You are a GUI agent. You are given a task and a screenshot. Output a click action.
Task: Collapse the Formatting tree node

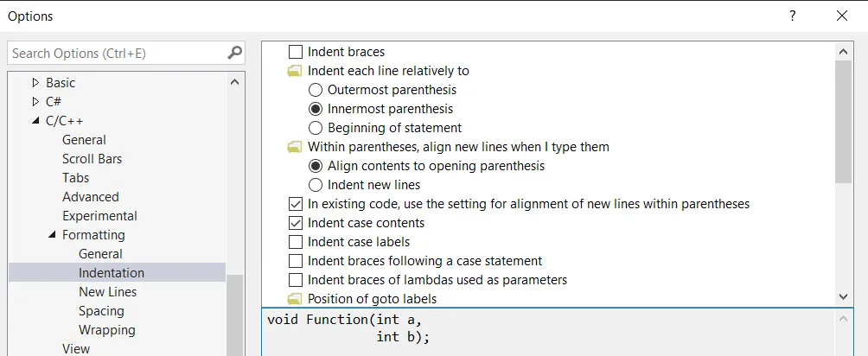coord(52,235)
